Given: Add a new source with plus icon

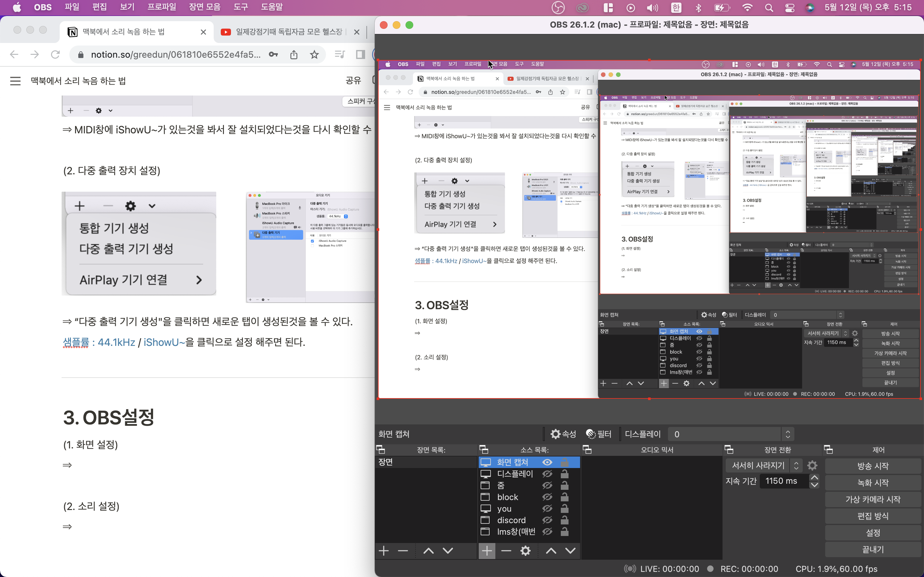Looking at the screenshot, I should pyautogui.click(x=487, y=551).
